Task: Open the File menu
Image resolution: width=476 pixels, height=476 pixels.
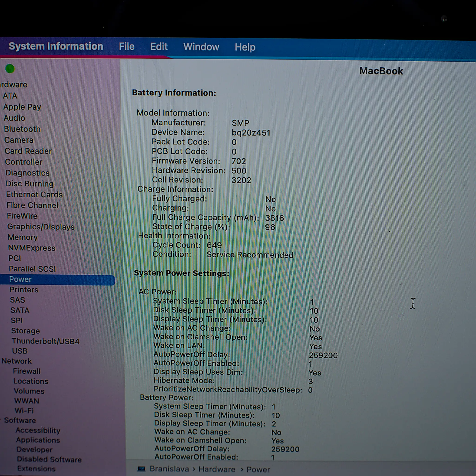Action: pyautogui.click(x=127, y=46)
